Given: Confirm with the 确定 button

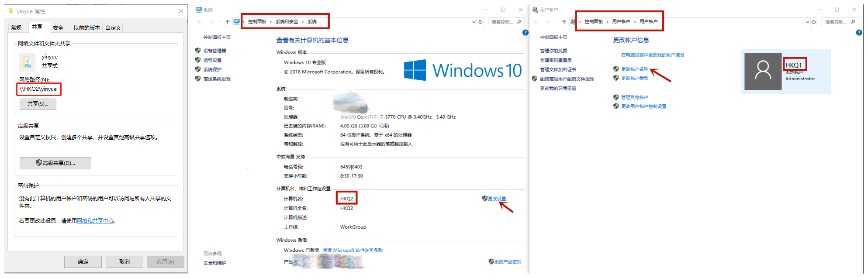Looking at the screenshot, I should [x=83, y=262].
